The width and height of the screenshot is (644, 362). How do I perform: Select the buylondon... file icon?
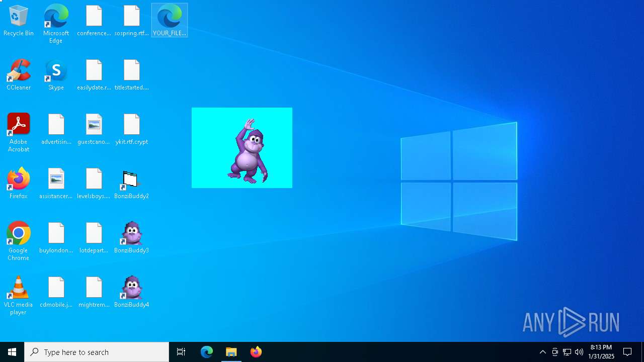pos(56,238)
